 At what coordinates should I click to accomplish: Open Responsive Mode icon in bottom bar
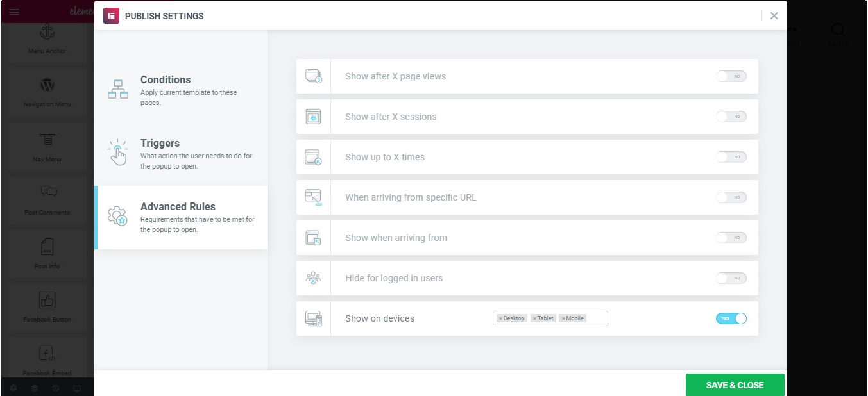point(77,388)
